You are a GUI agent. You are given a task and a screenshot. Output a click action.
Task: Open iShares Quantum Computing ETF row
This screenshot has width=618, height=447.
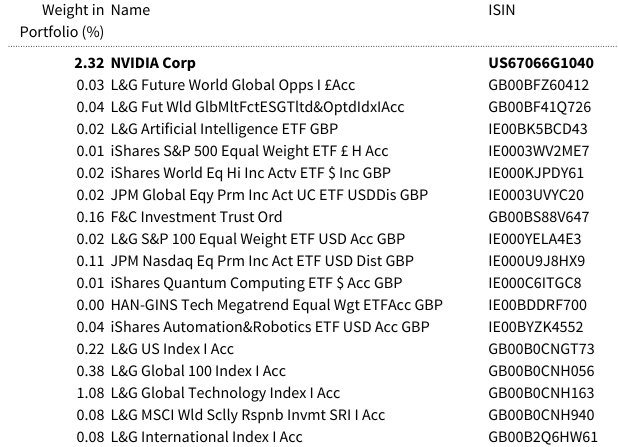[256, 283]
